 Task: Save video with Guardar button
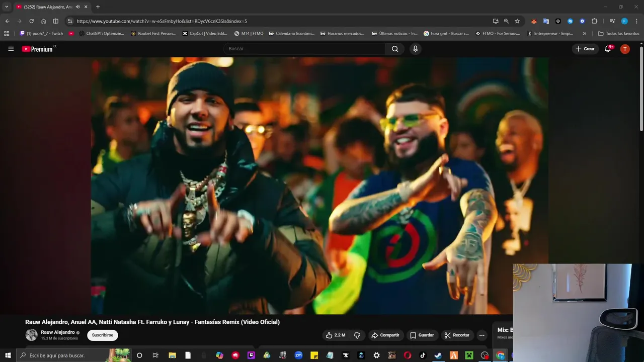pos(422,335)
